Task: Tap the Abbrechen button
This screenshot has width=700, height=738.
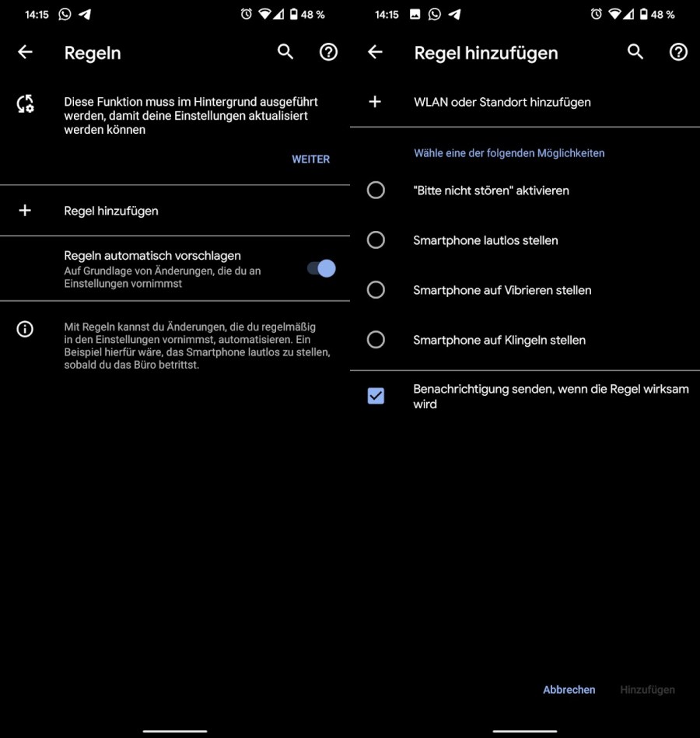Action: pos(569,690)
